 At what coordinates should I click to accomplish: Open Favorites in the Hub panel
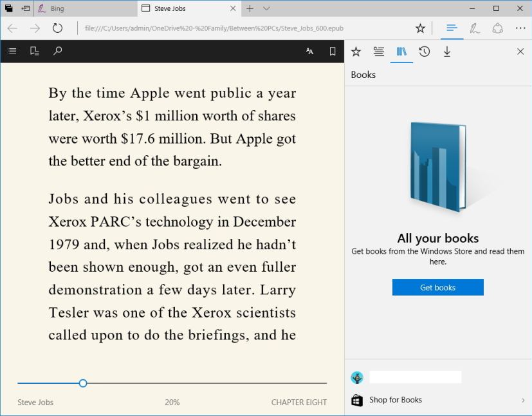pyautogui.click(x=356, y=52)
